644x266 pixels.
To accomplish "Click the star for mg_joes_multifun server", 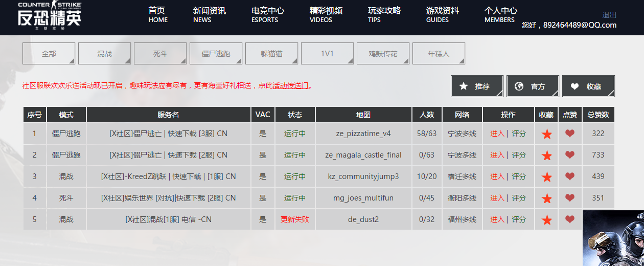I will pyautogui.click(x=547, y=198).
